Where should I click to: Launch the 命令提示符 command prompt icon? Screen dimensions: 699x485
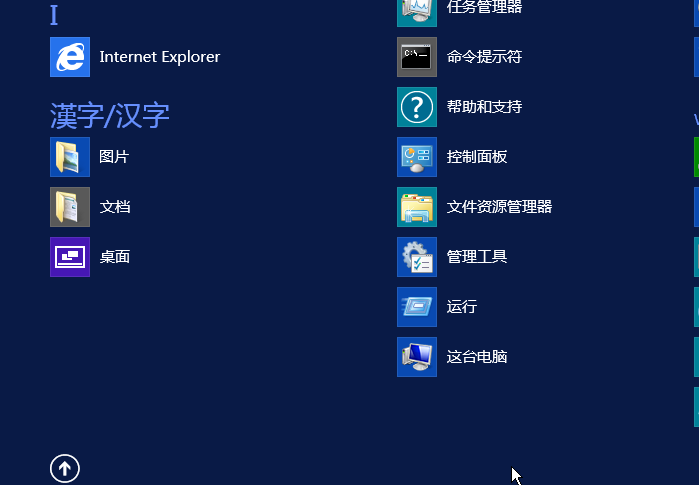point(417,57)
